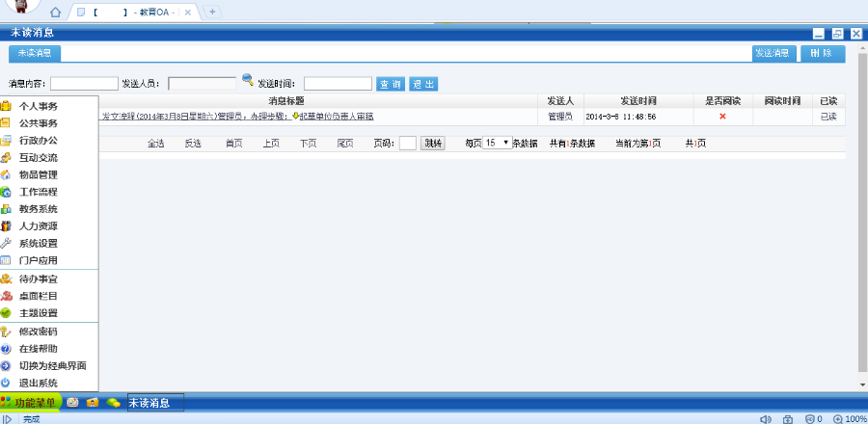Click the 发送时间 column header

click(638, 101)
